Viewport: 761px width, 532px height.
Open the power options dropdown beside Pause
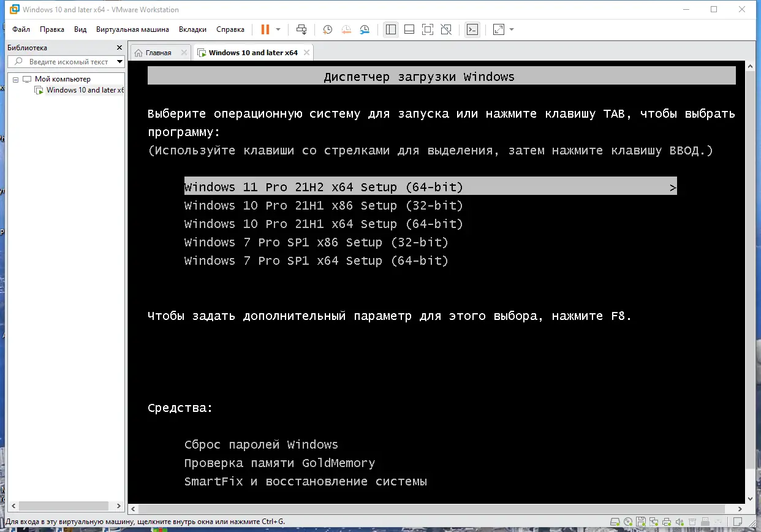[x=278, y=29]
